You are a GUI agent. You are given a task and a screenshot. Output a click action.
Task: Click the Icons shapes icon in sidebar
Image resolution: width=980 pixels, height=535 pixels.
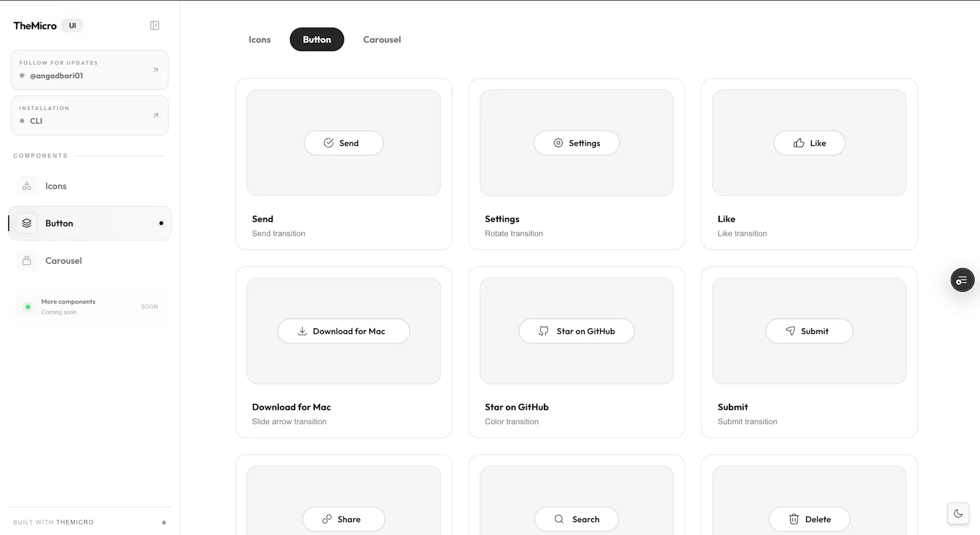coord(26,186)
